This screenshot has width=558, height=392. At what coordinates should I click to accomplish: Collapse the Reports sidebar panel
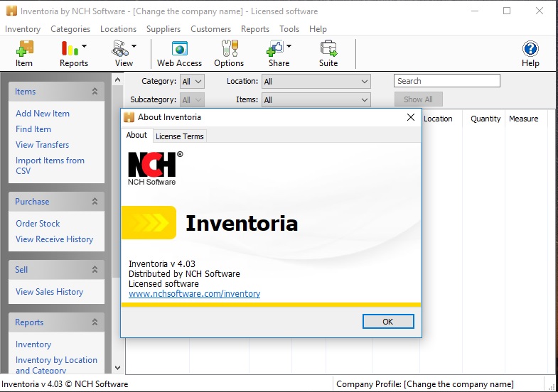point(95,322)
